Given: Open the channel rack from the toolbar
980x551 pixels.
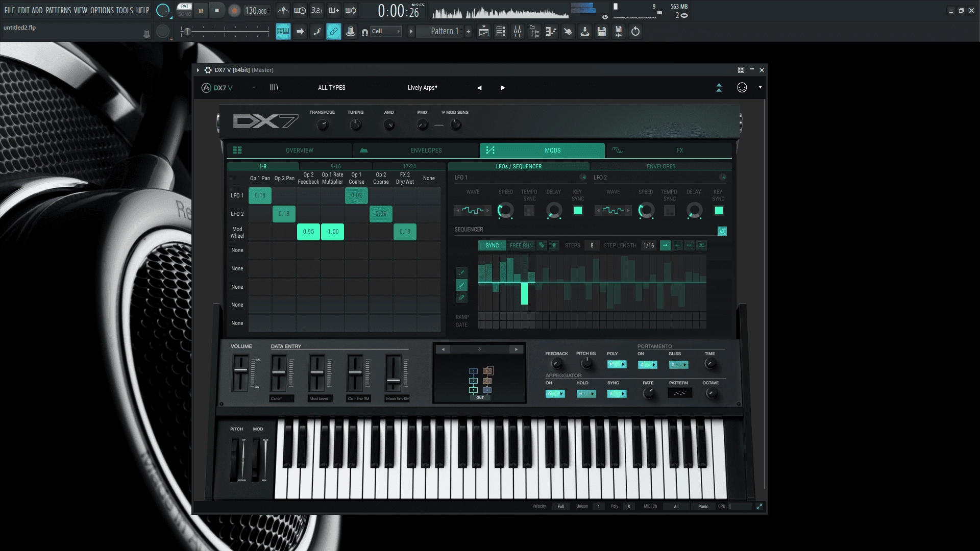Looking at the screenshot, I should [501, 32].
